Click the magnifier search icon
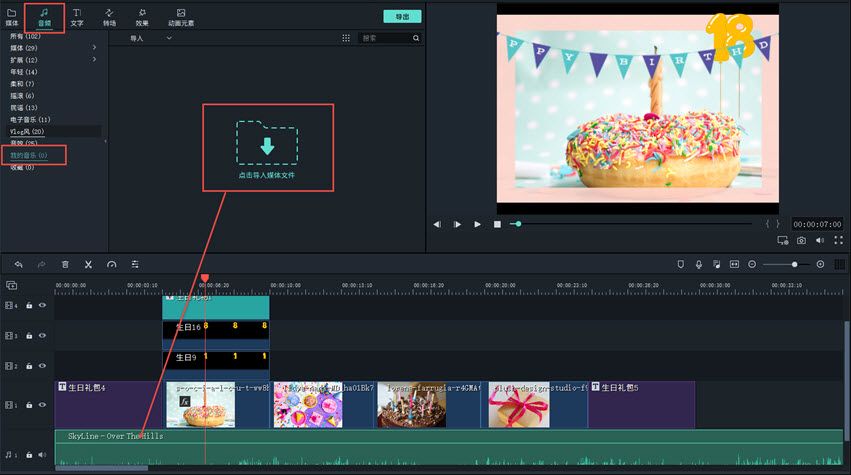 coord(416,38)
